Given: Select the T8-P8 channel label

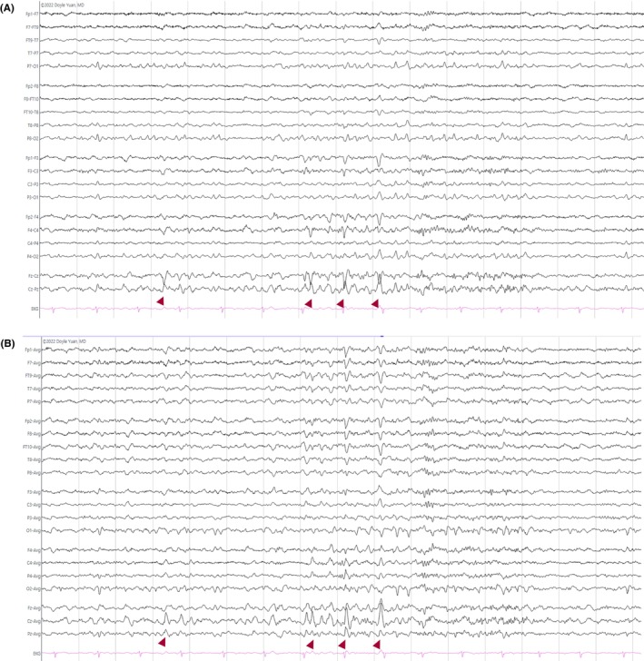Looking at the screenshot, I should (33, 125).
